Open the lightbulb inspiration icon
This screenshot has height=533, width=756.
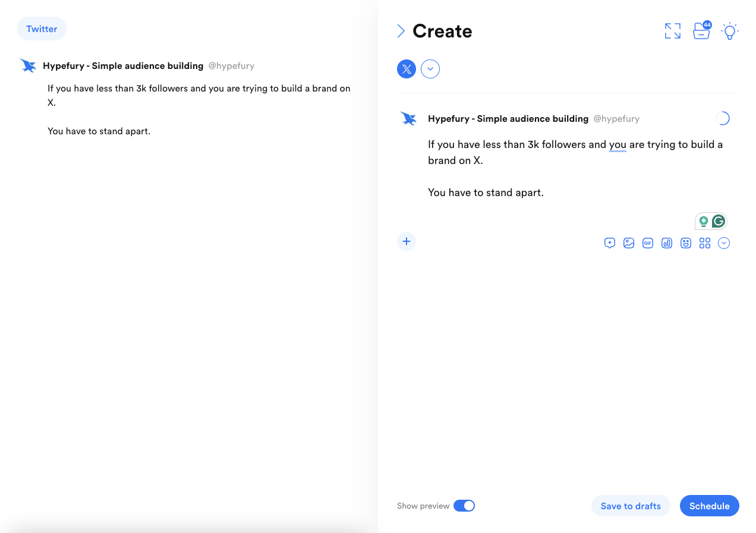(729, 31)
